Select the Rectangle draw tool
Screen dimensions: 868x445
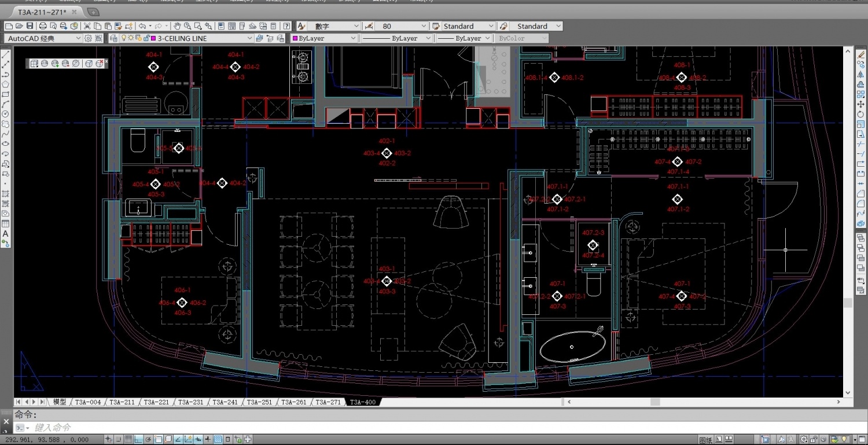6,94
